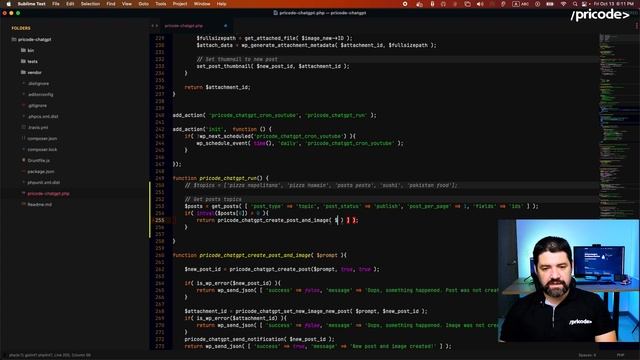
Task: Open the Window menu
Action: click(x=202, y=4)
